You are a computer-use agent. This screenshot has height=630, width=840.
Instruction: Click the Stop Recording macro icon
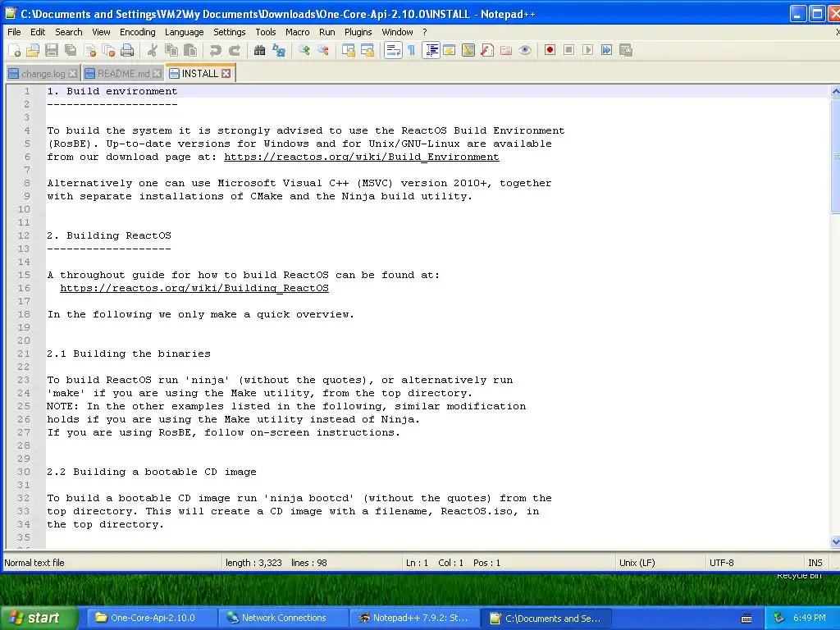[x=569, y=50]
